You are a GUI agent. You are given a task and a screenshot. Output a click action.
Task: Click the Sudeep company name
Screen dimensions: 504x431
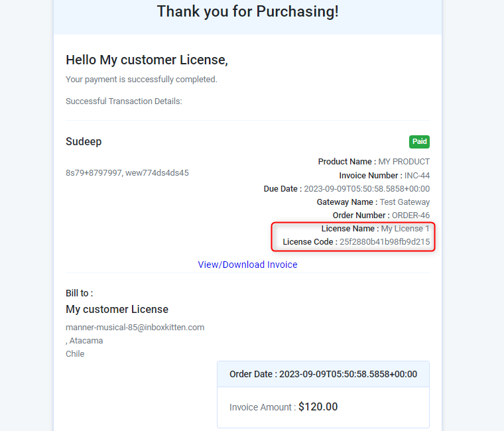[84, 141]
